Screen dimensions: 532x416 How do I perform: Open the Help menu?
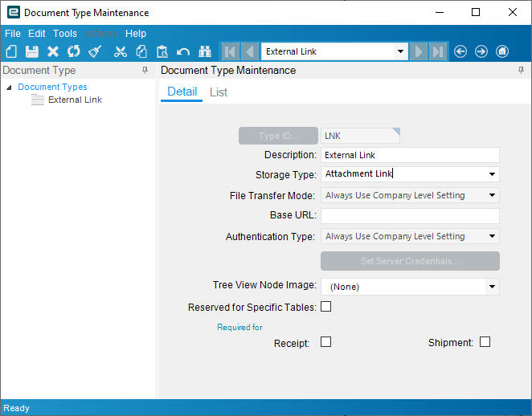[136, 34]
